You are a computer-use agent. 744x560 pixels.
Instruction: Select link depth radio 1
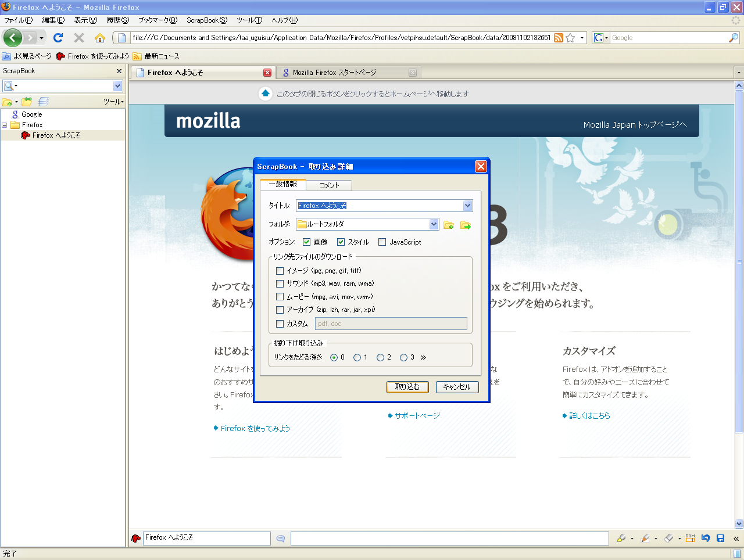[357, 358]
